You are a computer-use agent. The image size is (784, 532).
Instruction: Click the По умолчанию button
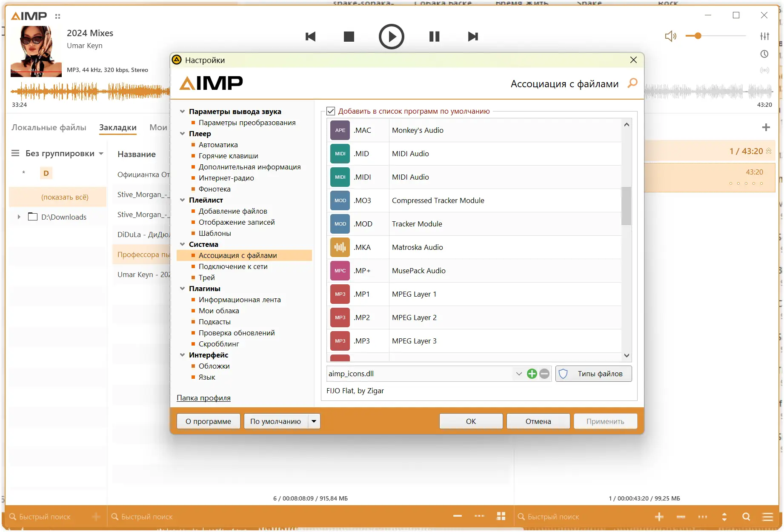tap(276, 421)
